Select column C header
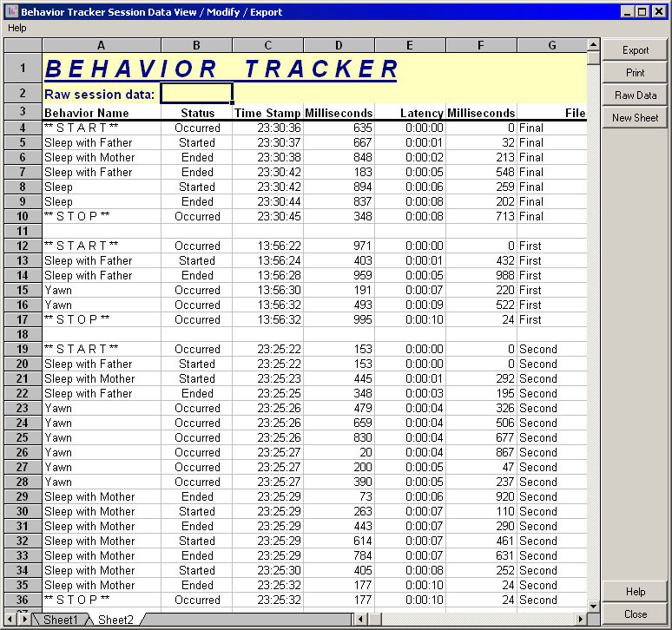 [268, 45]
